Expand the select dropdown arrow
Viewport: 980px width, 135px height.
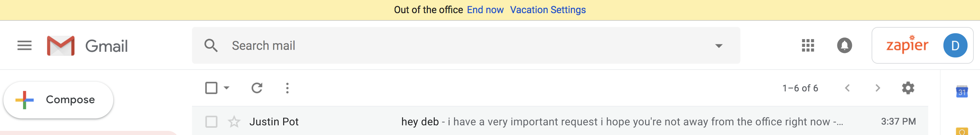tap(227, 88)
